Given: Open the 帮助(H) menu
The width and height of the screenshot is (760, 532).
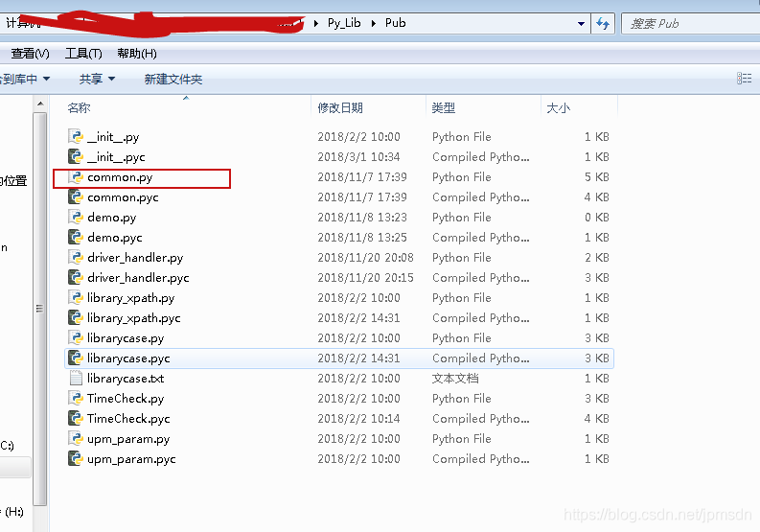Looking at the screenshot, I should coord(137,54).
